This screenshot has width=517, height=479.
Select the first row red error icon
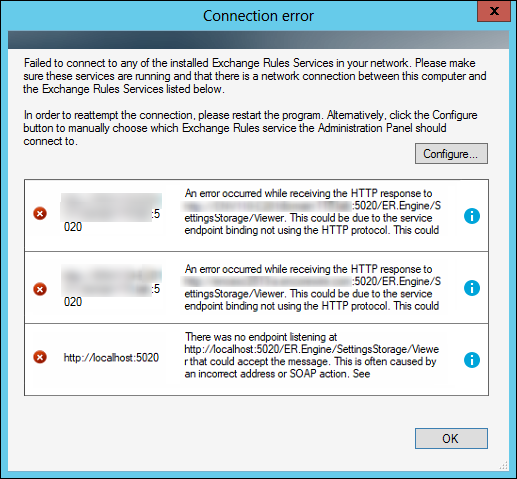pos(40,213)
